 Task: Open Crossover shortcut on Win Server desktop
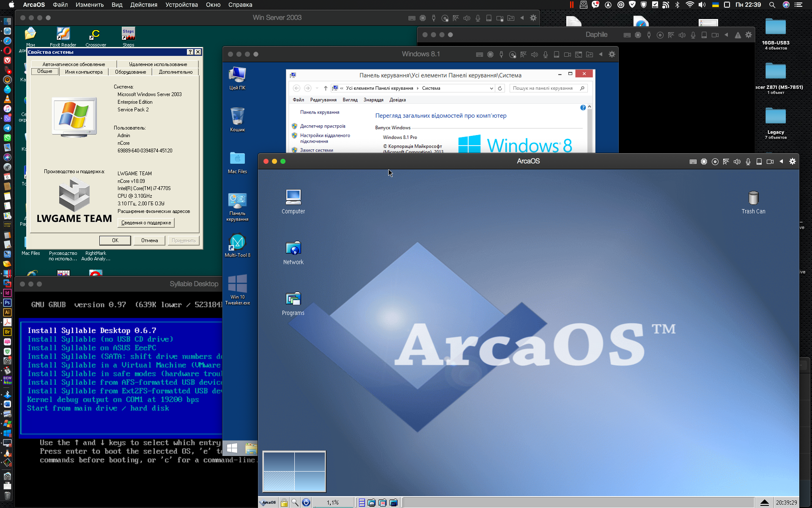click(x=96, y=37)
